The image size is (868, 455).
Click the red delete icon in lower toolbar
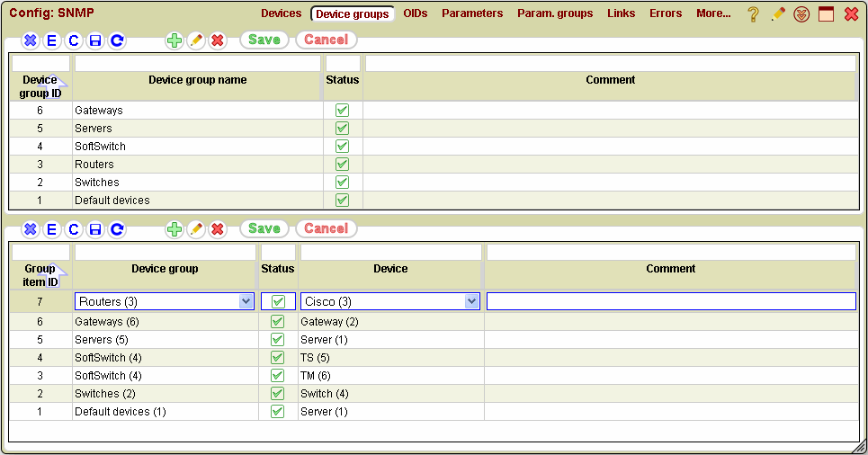(x=218, y=229)
